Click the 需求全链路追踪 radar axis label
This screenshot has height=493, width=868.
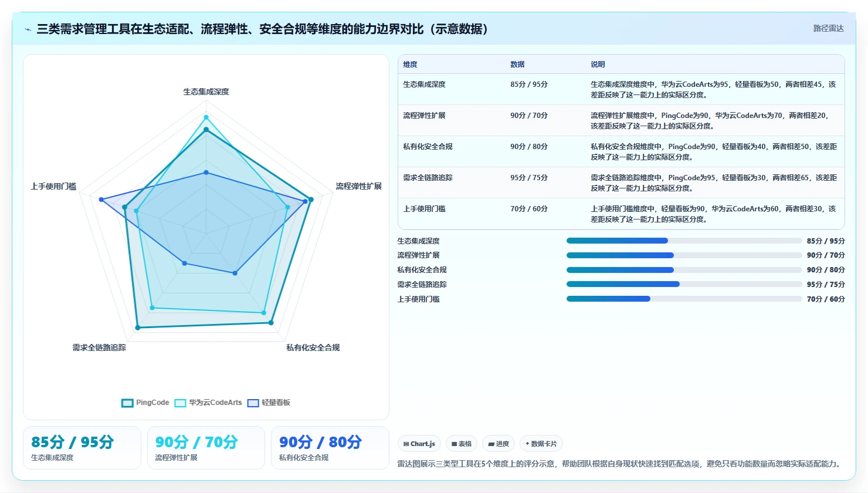click(99, 347)
